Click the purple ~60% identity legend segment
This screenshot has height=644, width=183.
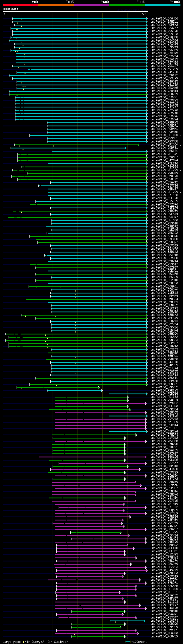[x=91, y=5]
